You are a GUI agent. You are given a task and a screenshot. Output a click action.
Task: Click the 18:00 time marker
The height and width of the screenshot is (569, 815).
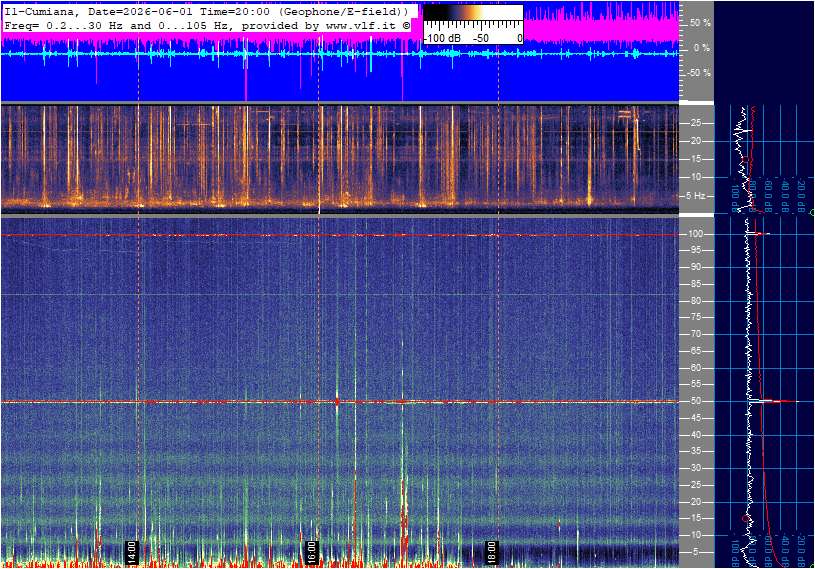491,552
